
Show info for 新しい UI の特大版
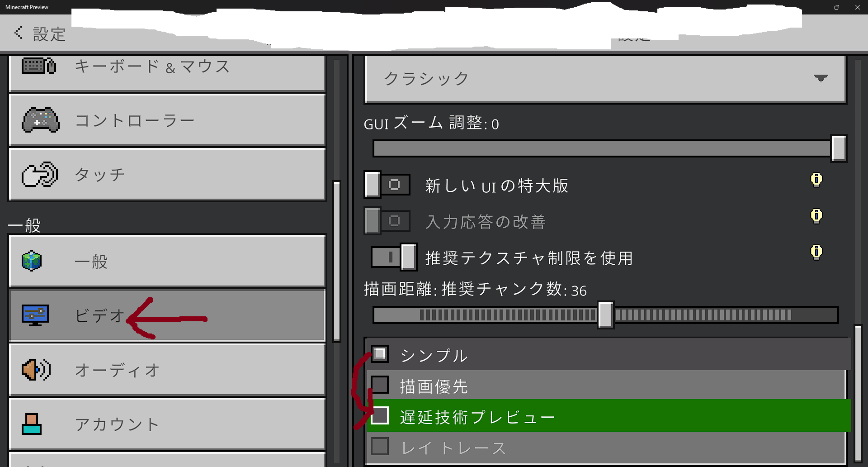click(x=816, y=180)
